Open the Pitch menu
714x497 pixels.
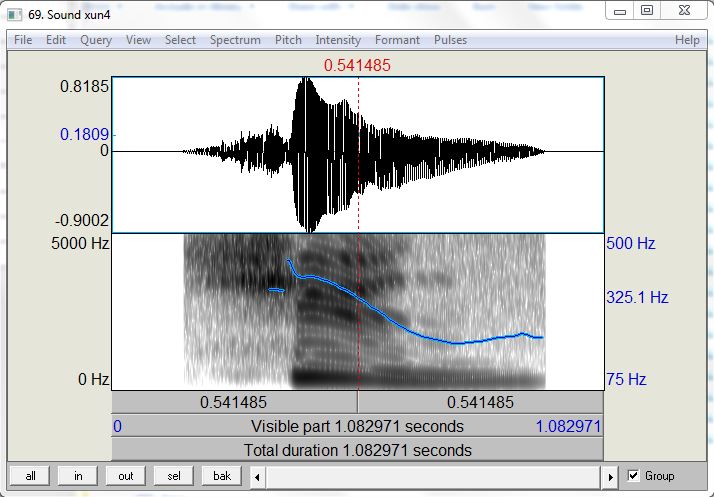288,40
